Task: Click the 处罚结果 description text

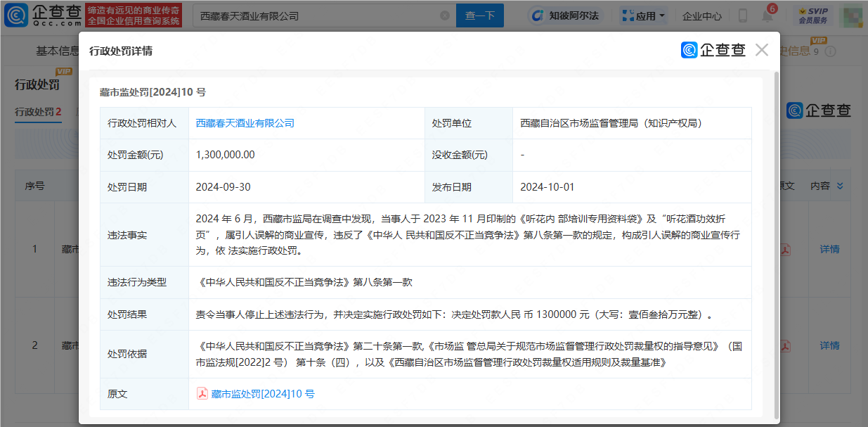Action: click(x=455, y=314)
